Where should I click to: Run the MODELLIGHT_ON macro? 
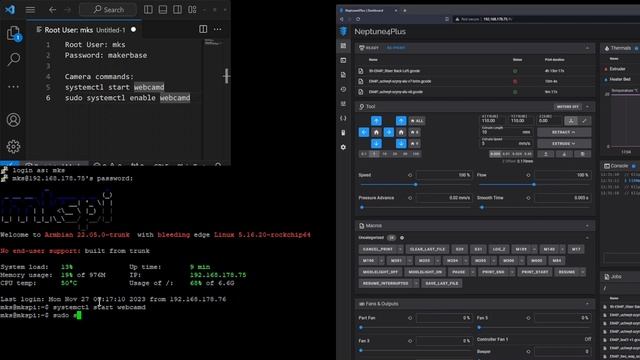(425, 272)
